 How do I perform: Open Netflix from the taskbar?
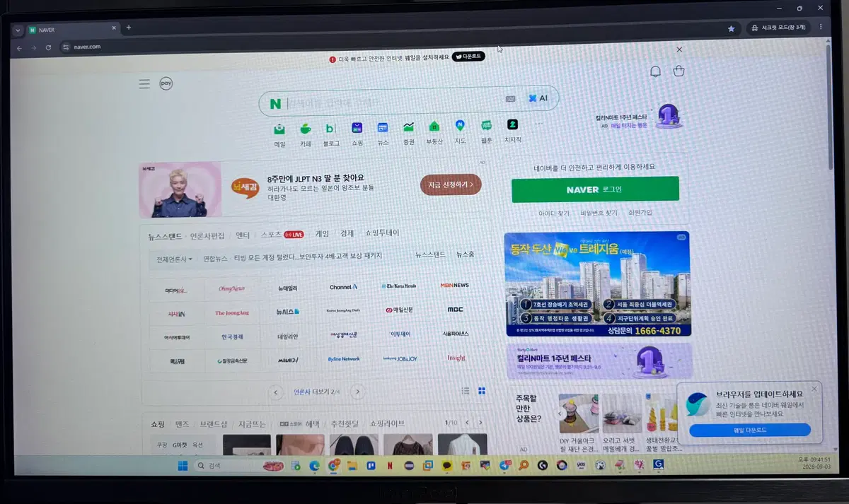click(389, 466)
